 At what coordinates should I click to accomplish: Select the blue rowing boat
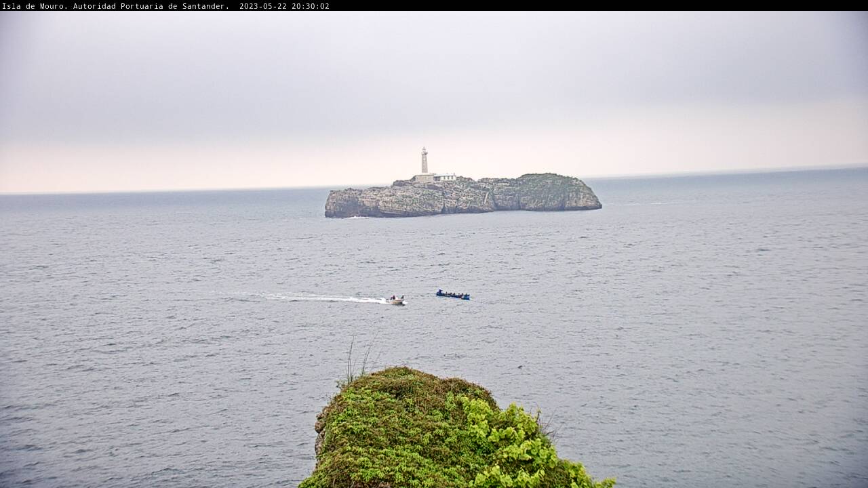point(452,295)
